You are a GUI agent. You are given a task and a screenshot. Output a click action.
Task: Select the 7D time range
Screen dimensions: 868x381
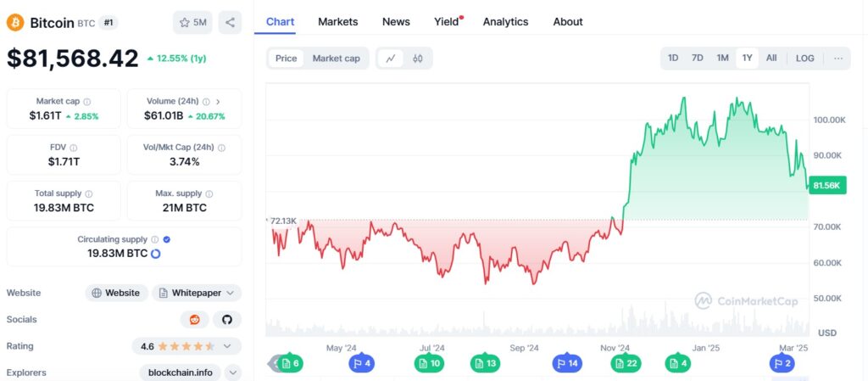point(697,59)
